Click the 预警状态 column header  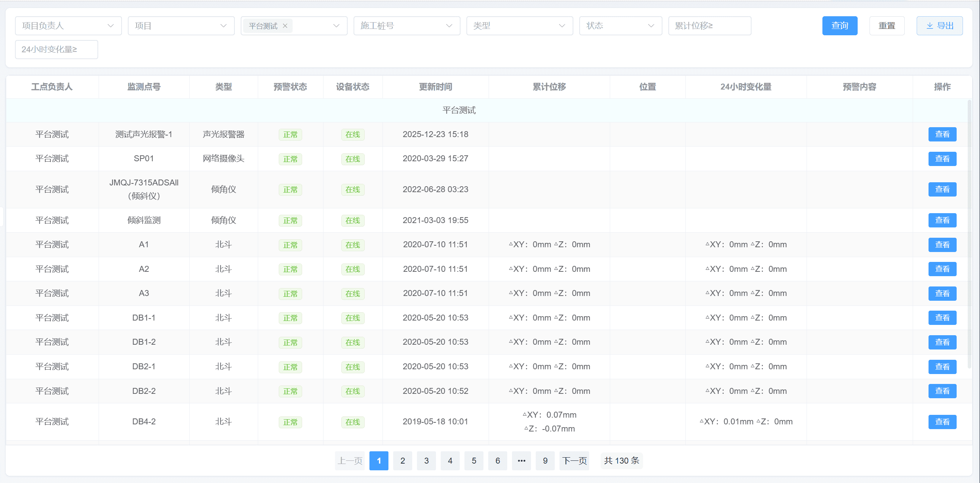tap(290, 87)
